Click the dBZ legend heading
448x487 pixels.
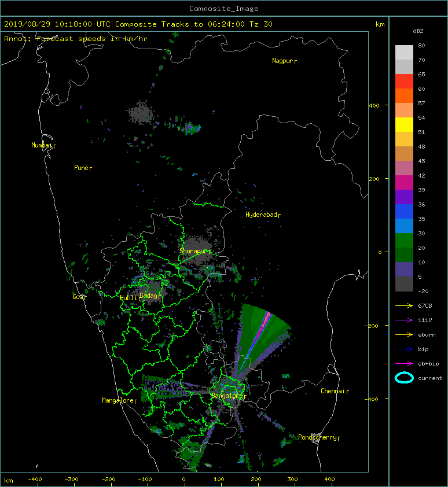point(418,31)
